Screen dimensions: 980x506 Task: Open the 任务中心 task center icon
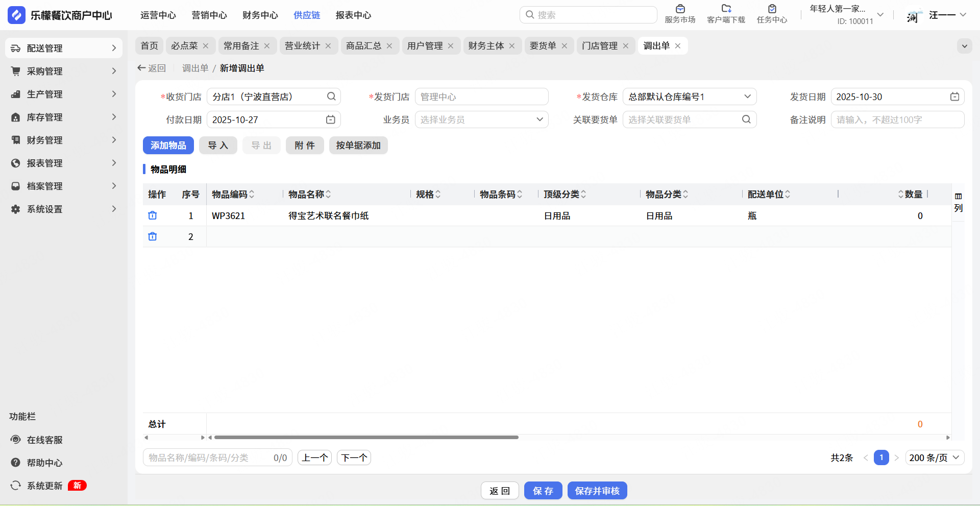[x=772, y=9]
